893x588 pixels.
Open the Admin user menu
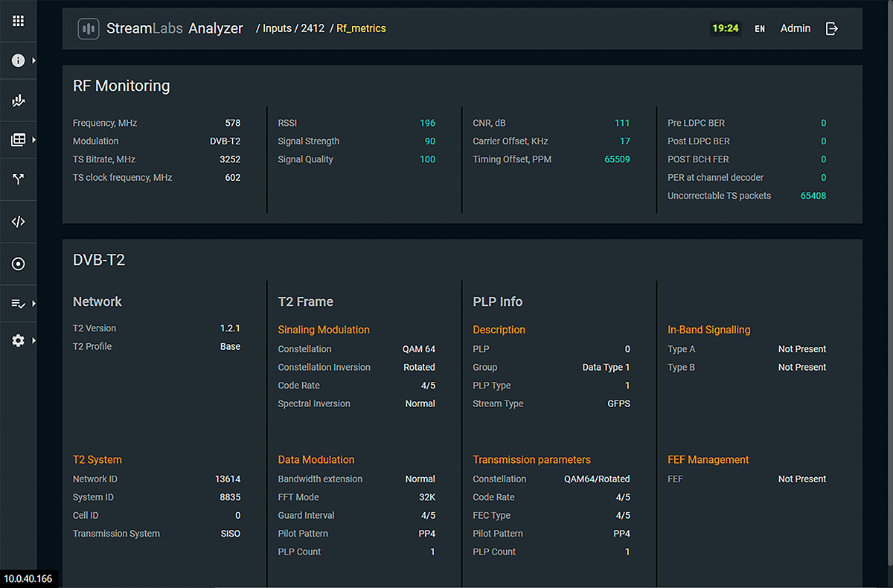coord(796,28)
